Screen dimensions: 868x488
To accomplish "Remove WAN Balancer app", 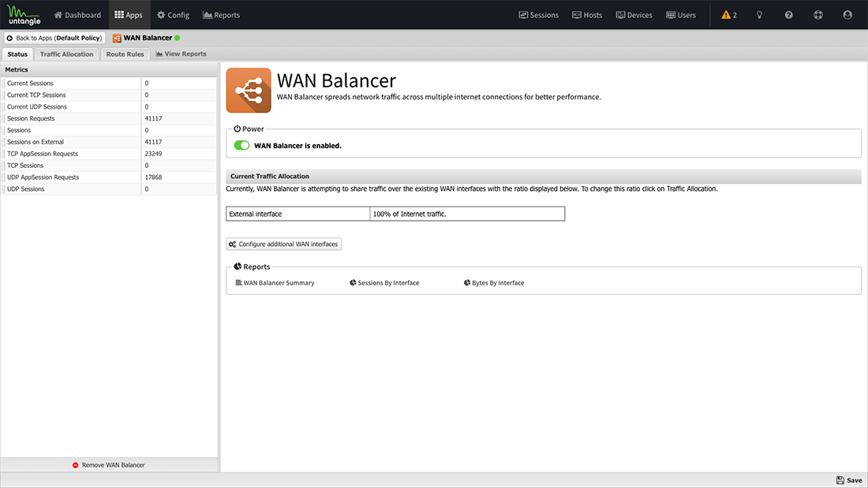I will click(x=109, y=465).
